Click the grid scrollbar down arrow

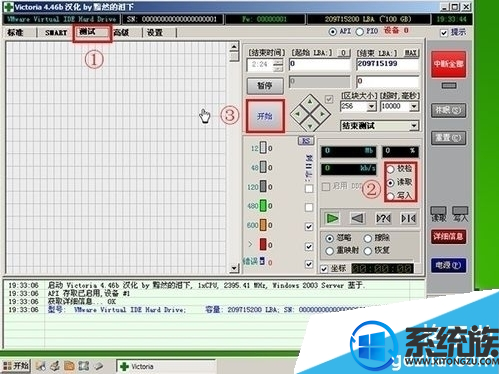(x=234, y=268)
